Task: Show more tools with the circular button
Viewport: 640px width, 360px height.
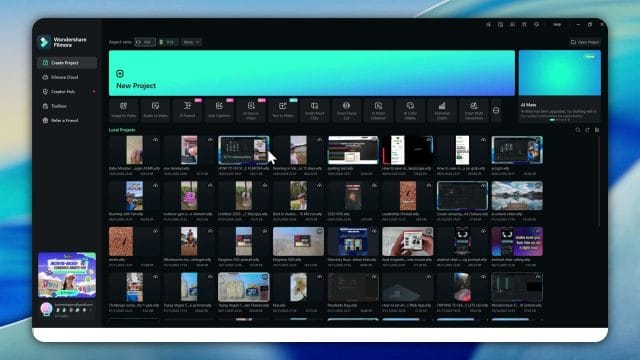Action: (x=496, y=111)
